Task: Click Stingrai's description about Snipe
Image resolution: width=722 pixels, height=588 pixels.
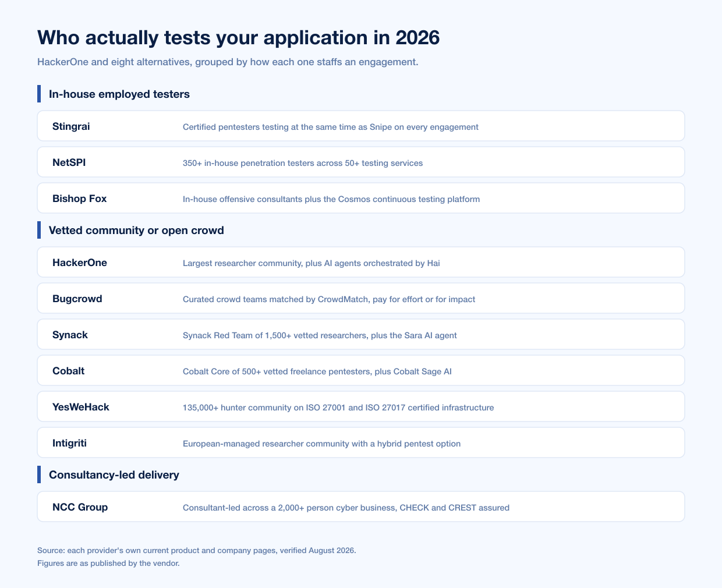Action: pos(331,127)
